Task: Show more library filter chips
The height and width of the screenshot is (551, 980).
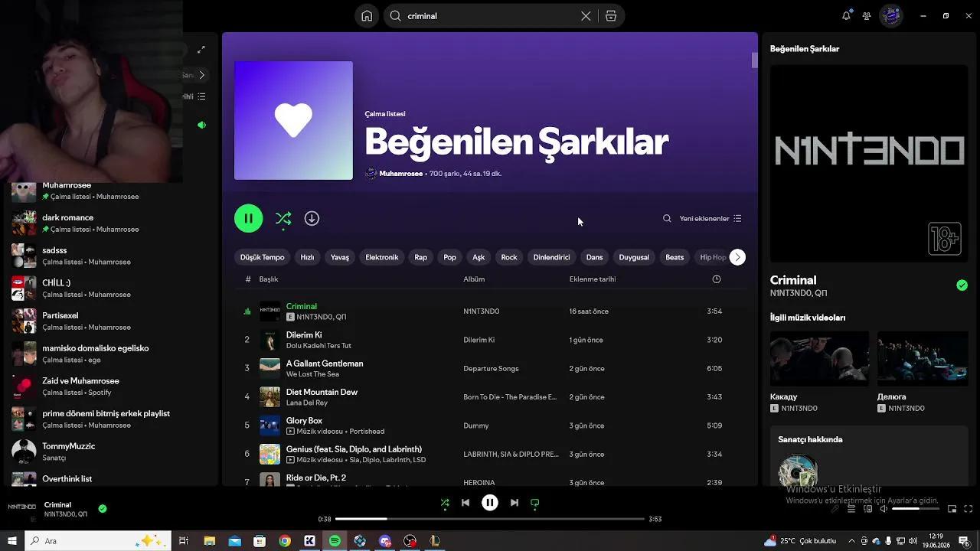Action: click(x=202, y=75)
